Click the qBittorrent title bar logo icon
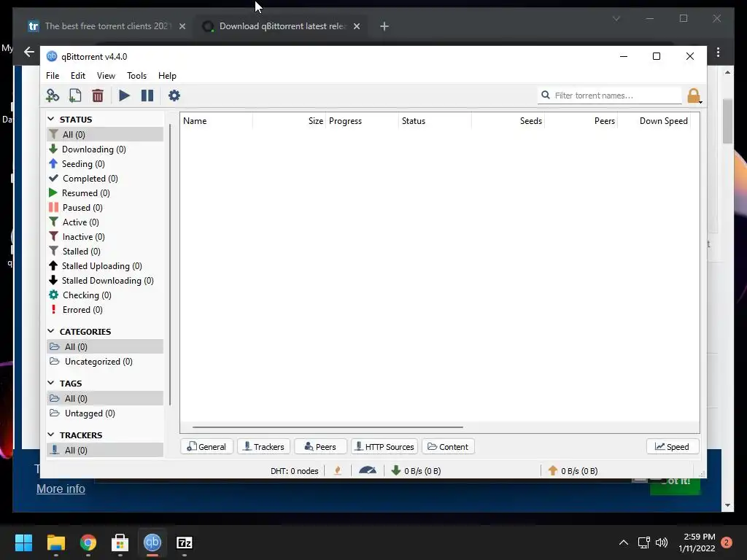 [52, 56]
